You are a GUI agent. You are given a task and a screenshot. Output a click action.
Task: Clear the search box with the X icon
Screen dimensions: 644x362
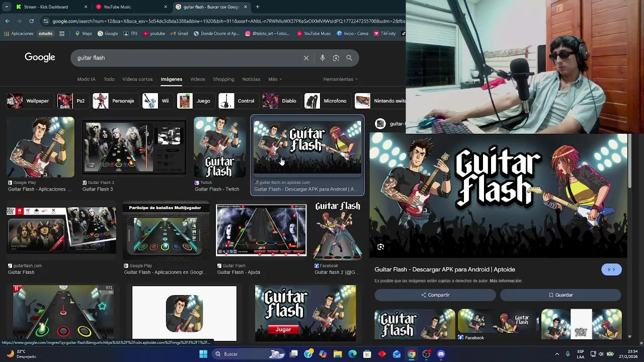306,58
